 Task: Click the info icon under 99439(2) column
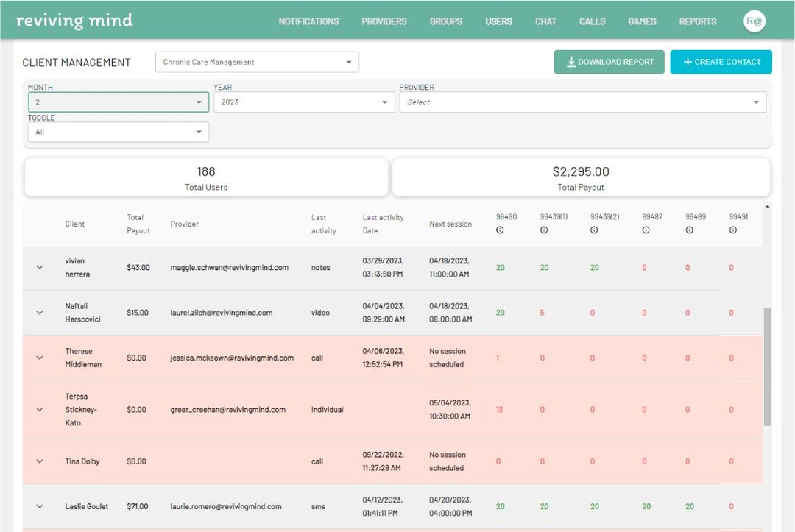point(594,230)
